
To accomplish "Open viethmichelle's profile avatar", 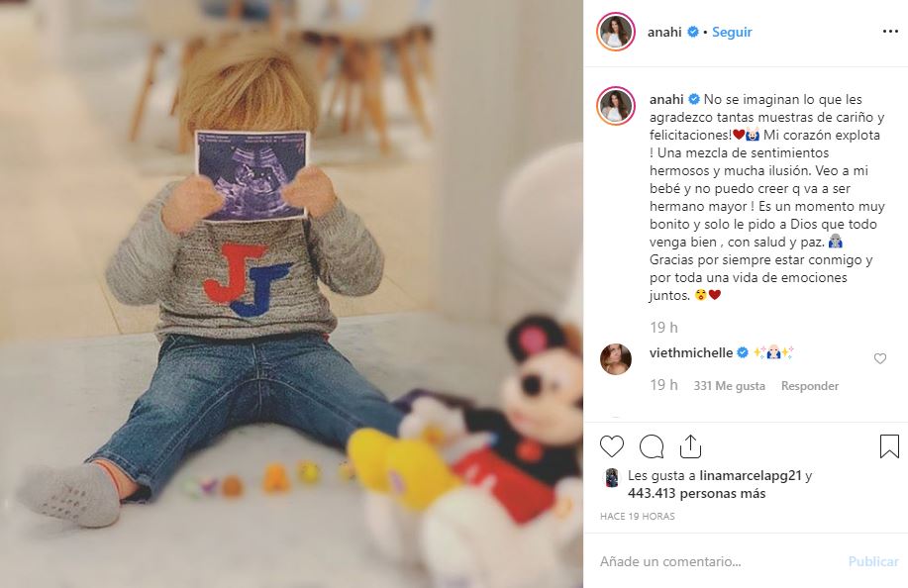I will (x=616, y=358).
